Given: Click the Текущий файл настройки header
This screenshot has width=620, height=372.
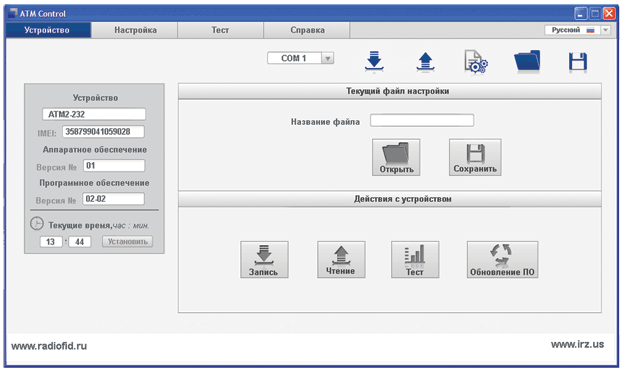Looking at the screenshot, I should (x=390, y=91).
